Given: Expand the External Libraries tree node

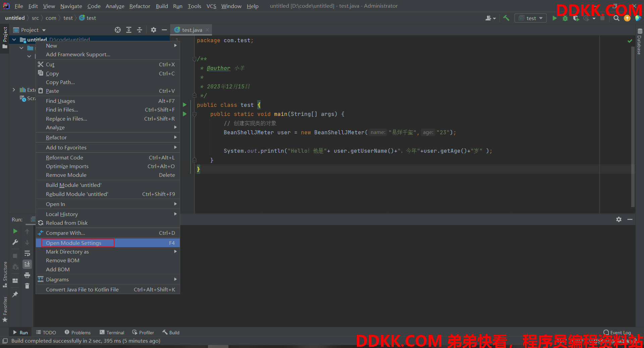Looking at the screenshot, I should coord(14,90).
